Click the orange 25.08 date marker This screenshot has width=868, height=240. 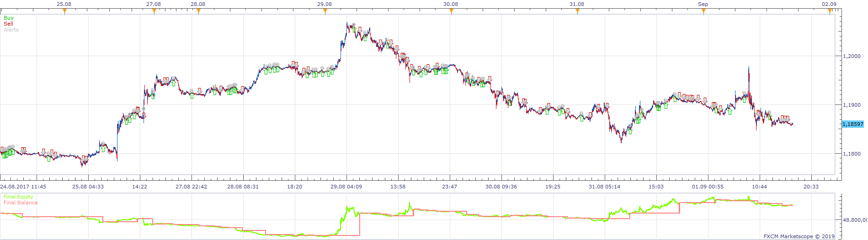point(64,11)
